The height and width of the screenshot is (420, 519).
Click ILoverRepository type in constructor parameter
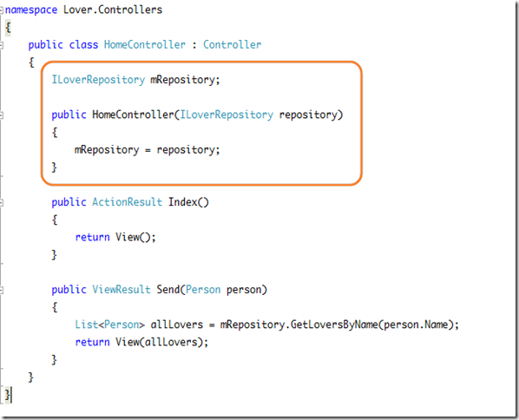coord(227,115)
